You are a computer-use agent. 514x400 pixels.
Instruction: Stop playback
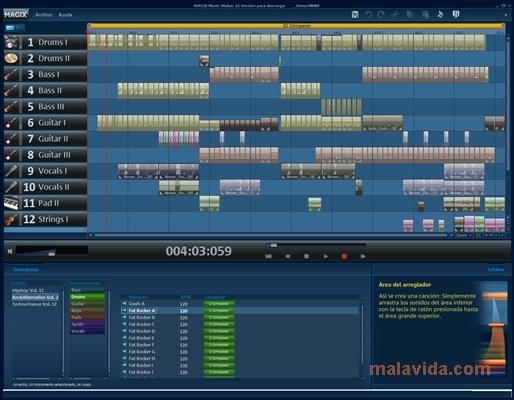(306, 256)
